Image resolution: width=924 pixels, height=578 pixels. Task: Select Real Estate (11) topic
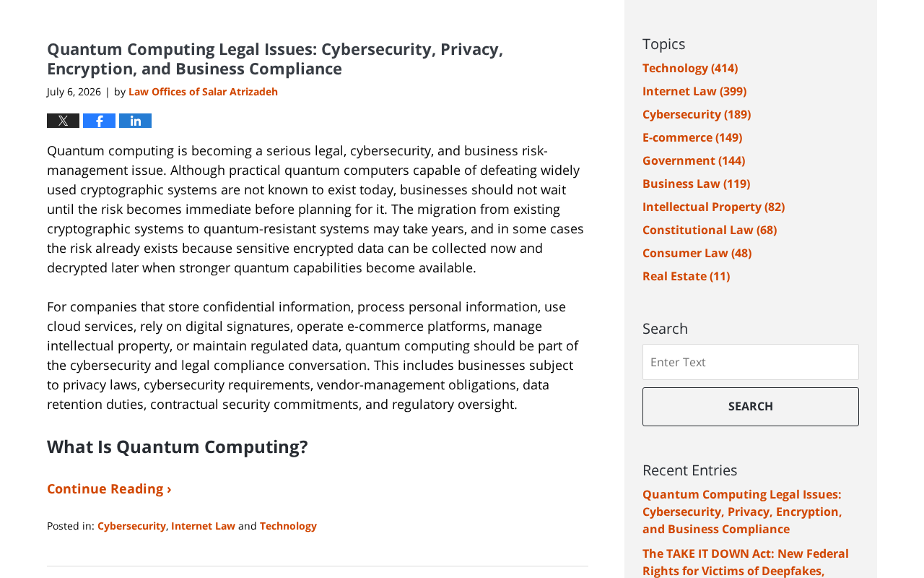click(686, 276)
